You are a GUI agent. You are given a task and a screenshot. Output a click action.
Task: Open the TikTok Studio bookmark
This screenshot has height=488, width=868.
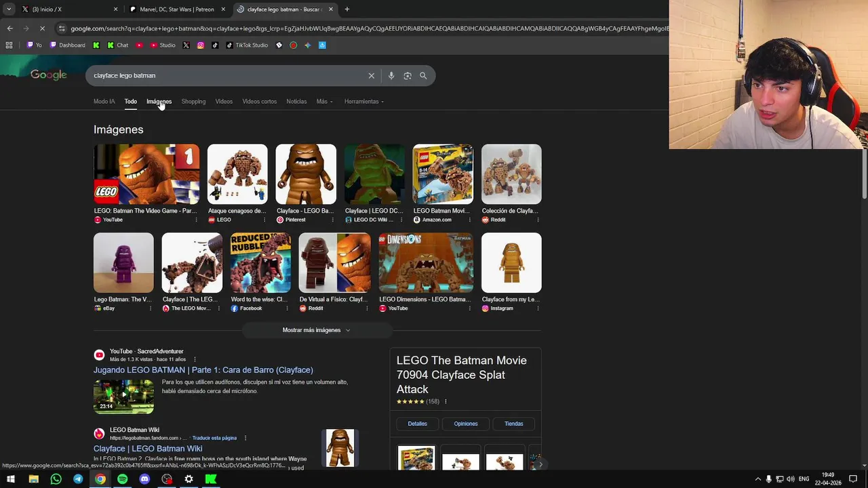pyautogui.click(x=248, y=45)
